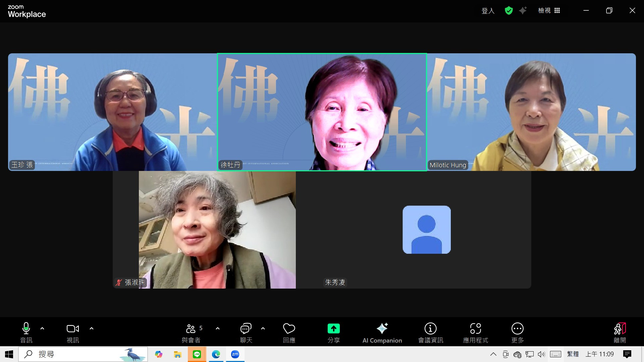Expand the chat options chevron
Viewport: 644px width, 362px height.
(263, 328)
